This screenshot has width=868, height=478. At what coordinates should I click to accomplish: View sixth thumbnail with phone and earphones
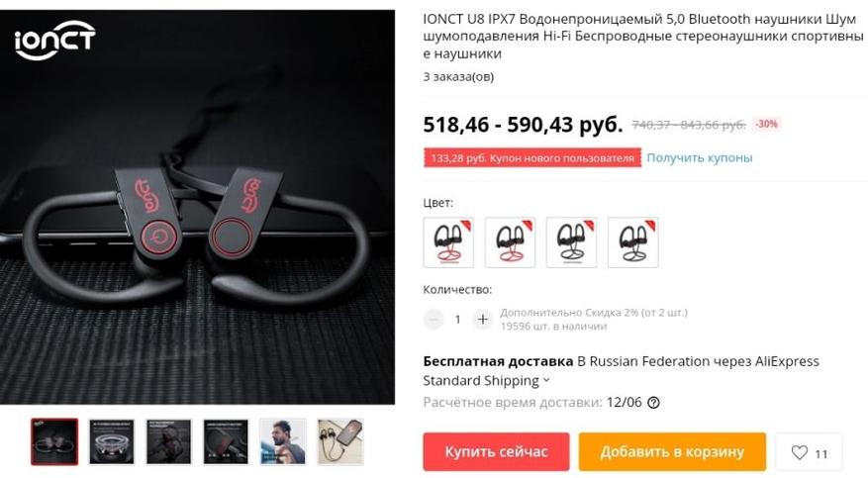[339, 441]
